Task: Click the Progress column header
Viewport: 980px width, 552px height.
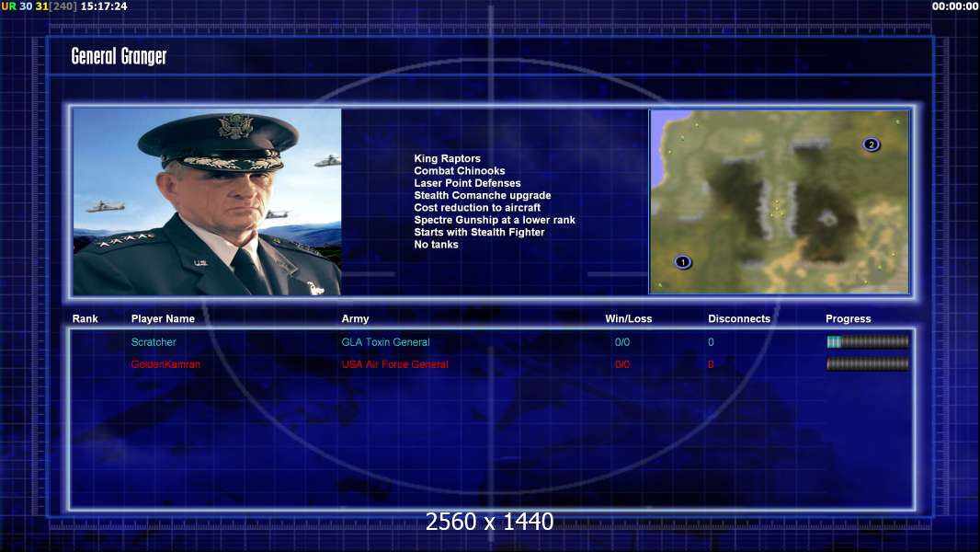Action: (x=849, y=319)
